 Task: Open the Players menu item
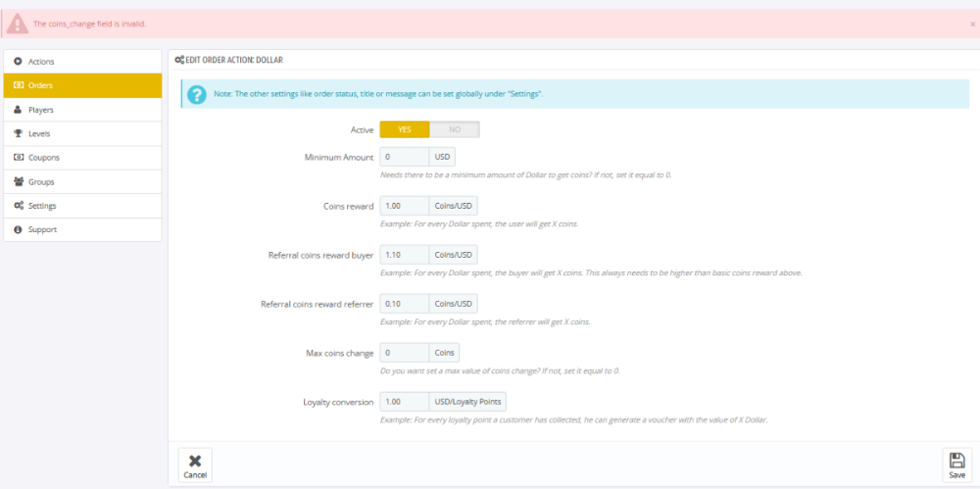click(82, 110)
